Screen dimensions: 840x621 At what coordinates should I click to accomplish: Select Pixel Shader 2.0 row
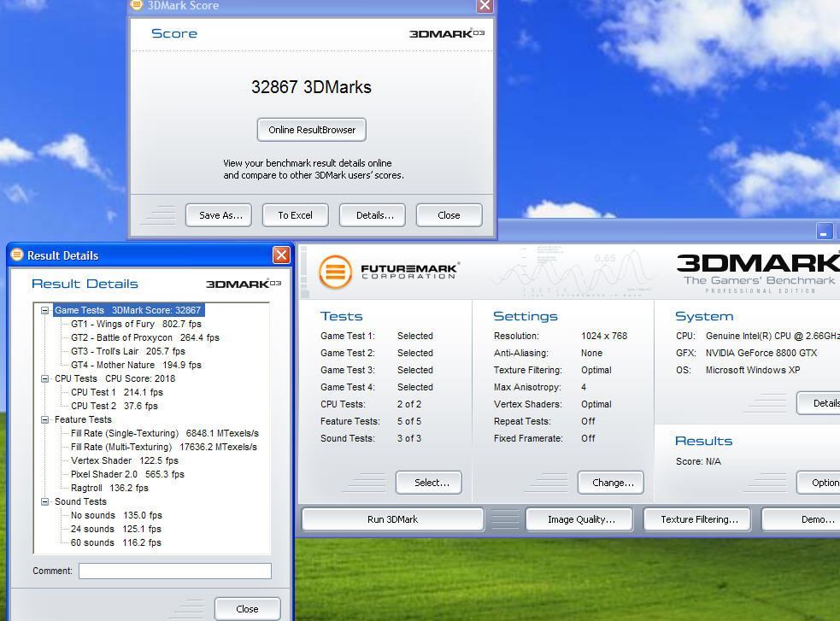tap(127, 474)
